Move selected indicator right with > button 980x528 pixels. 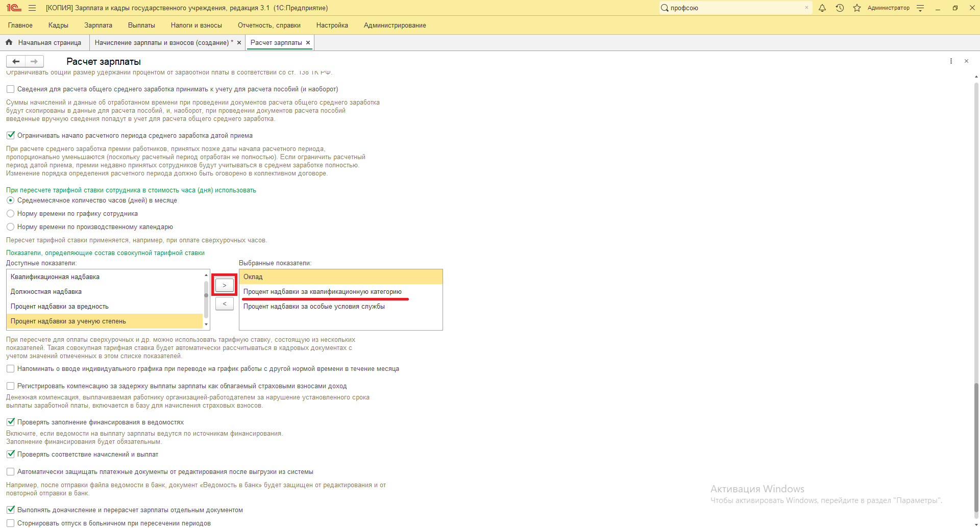[225, 285]
